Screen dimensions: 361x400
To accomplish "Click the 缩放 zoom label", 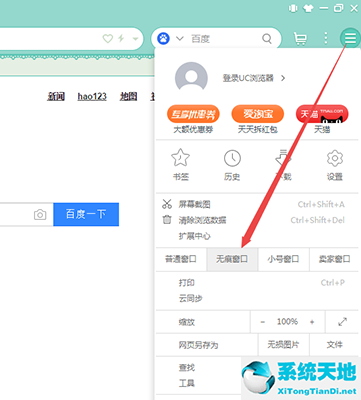I will coord(187,322).
